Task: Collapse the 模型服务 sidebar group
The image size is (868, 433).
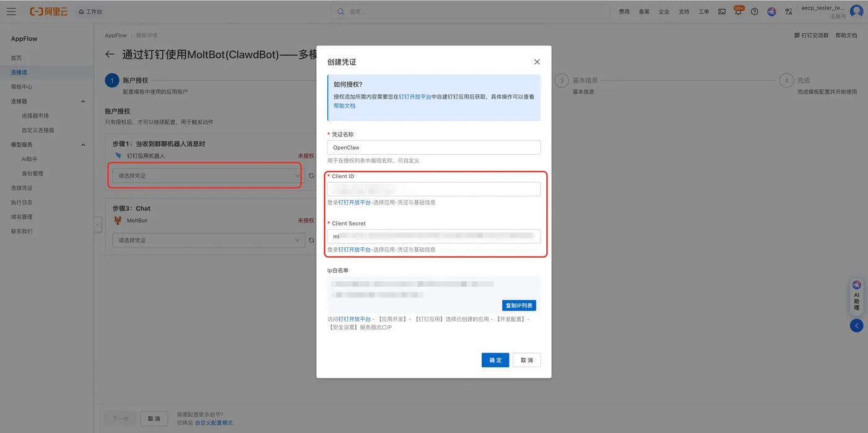Action: click(83, 144)
